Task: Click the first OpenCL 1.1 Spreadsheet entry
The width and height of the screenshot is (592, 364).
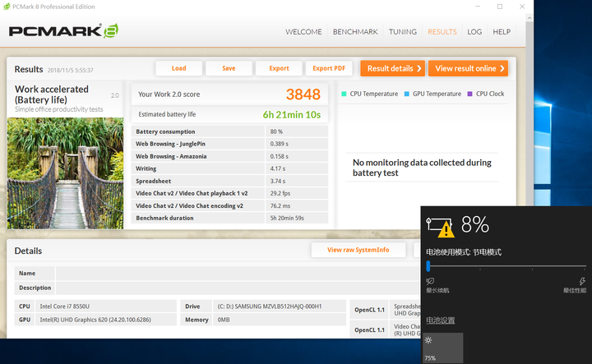Action: click(x=386, y=310)
